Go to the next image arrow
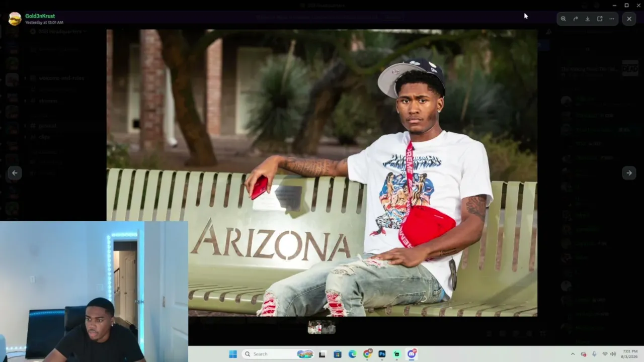 [x=629, y=173]
